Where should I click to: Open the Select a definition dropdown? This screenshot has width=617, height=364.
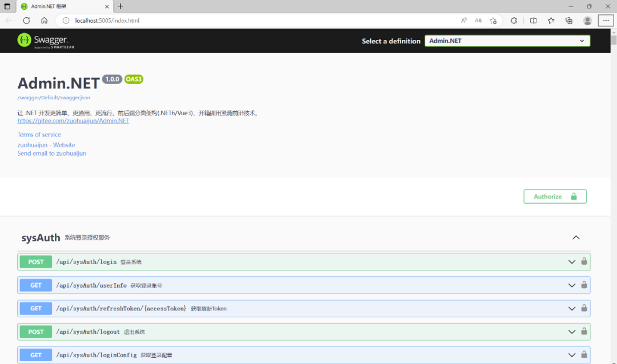pyautogui.click(x=507, y=41)
